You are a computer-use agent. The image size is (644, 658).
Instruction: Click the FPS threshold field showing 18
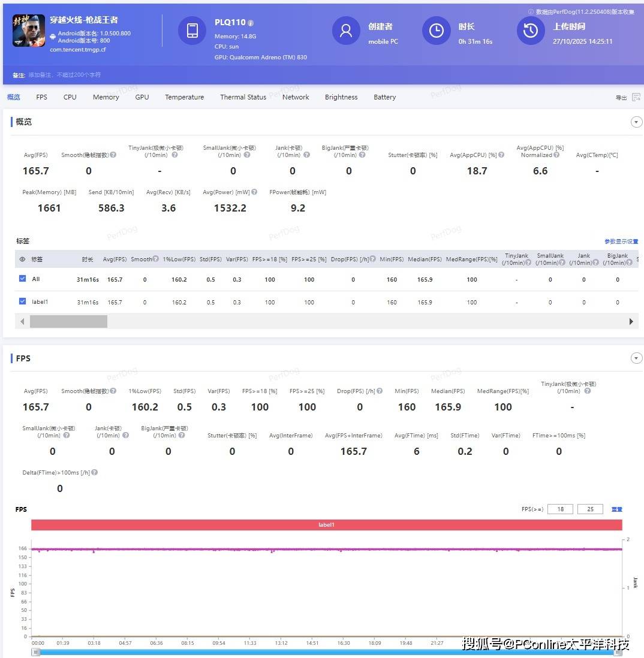pyautogui.click(x=560, y=509)
